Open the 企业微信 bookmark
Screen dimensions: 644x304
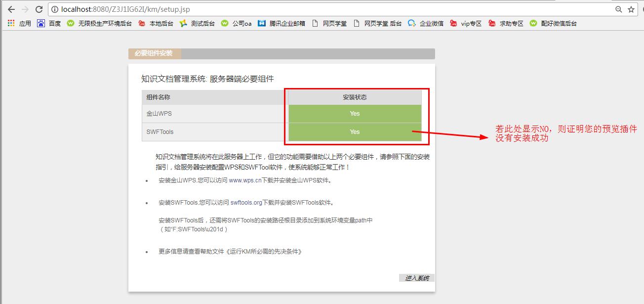point(426,23)
